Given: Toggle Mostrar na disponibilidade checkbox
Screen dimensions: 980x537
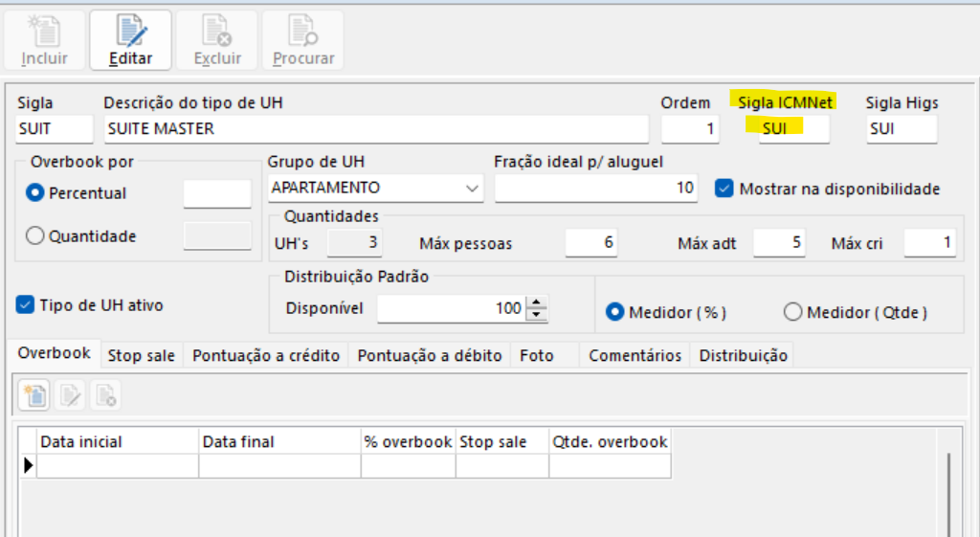Looking at the screenshot, I should coord(724,189).
